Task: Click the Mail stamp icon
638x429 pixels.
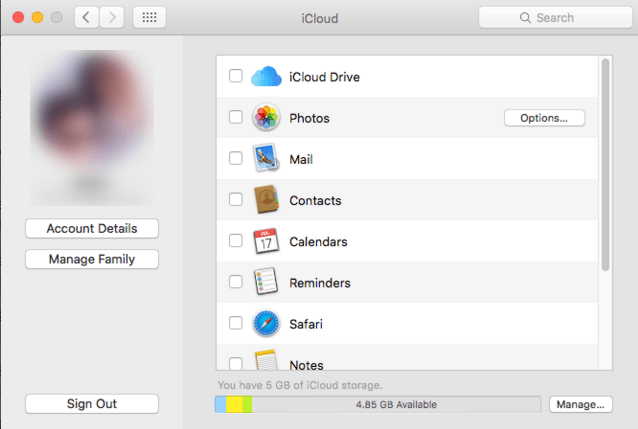Action: point(266,158)
